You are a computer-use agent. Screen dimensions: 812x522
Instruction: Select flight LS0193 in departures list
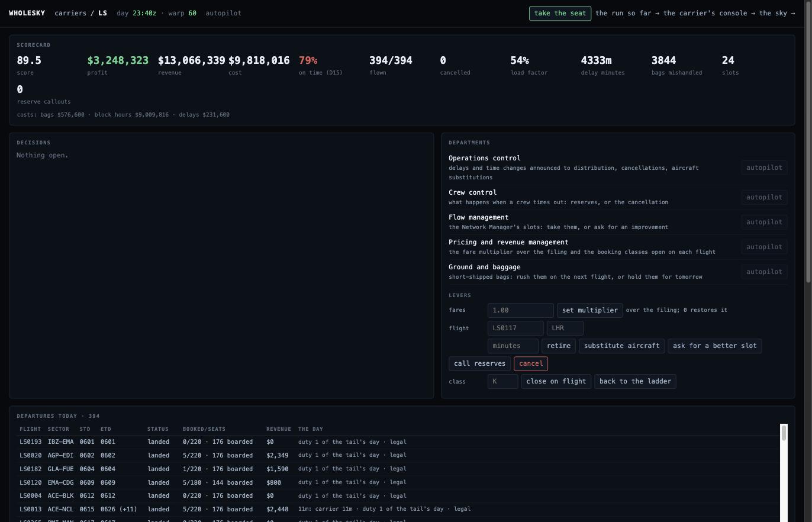tap(31, 442)
